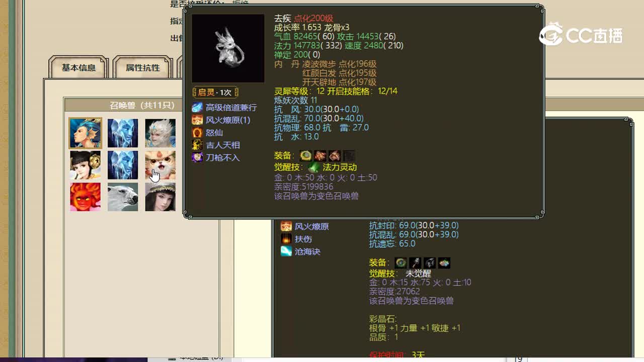The image size is (644, 362).
Task: Click the 炼妖次数 11 line
Action: 296,101
